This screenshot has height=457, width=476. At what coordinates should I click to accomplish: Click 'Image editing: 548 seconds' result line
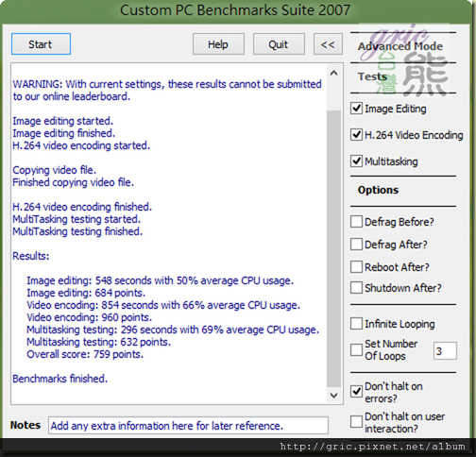pyautogui.click(x=160, y=280)
